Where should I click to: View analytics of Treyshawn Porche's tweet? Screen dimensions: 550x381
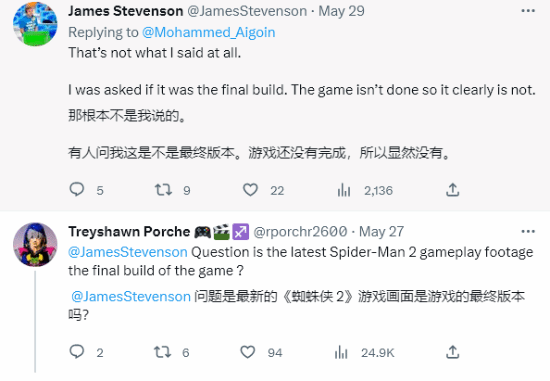point(341,352)
